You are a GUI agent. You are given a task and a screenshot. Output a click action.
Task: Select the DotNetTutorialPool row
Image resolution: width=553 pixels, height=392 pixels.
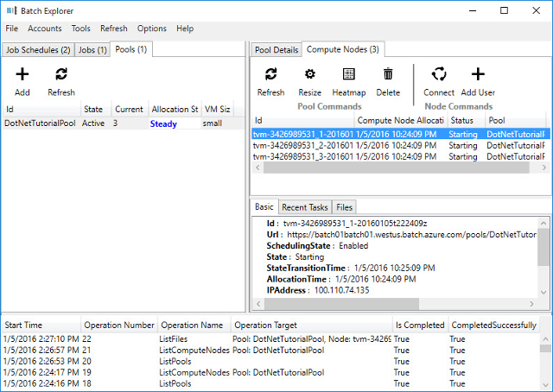click(40, 123)
